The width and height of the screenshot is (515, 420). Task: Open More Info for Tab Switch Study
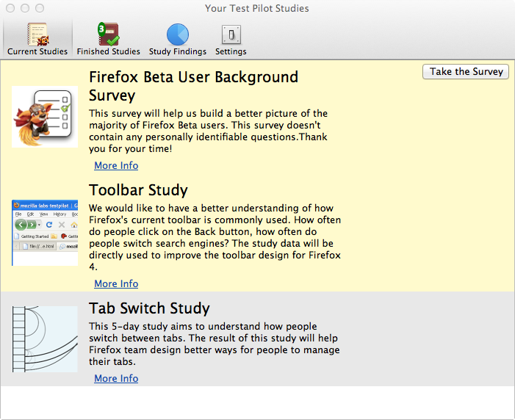click(x=116, y=378)
